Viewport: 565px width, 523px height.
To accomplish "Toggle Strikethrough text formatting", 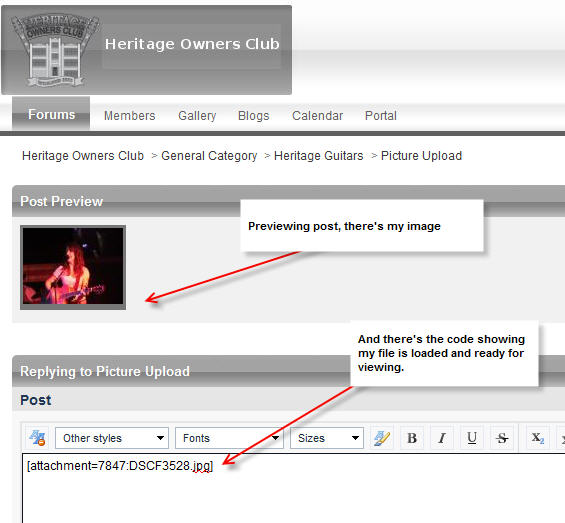I will [502, 438].
